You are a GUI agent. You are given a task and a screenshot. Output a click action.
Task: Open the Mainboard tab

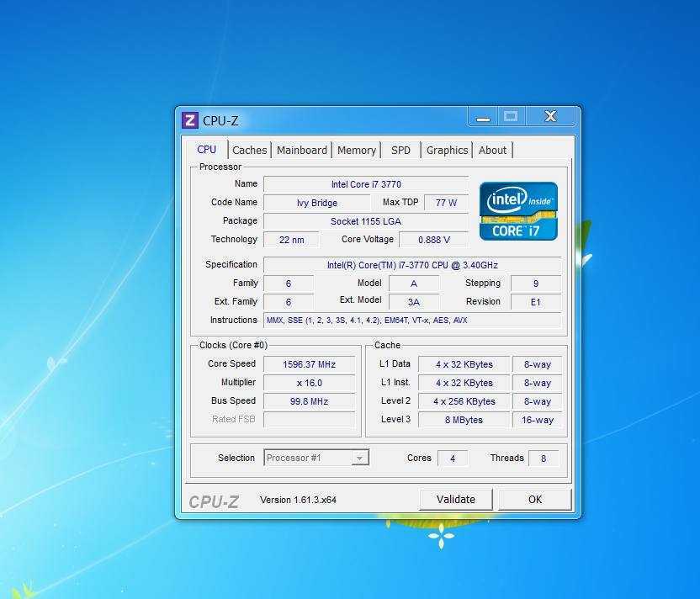coord(302,151)
